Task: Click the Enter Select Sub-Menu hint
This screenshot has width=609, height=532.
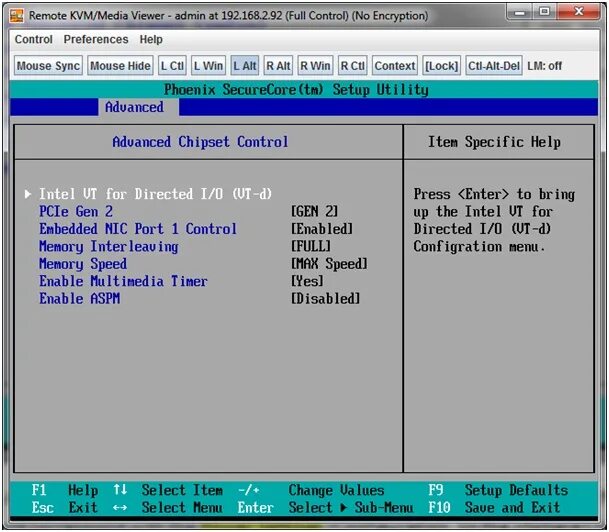Action: (x=326, y=508)
